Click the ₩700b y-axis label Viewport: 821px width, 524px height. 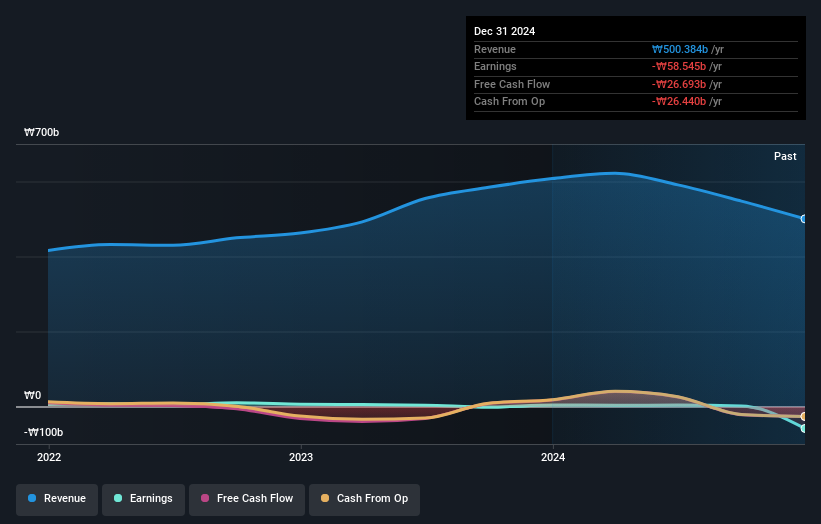click(x=41, y=132)
